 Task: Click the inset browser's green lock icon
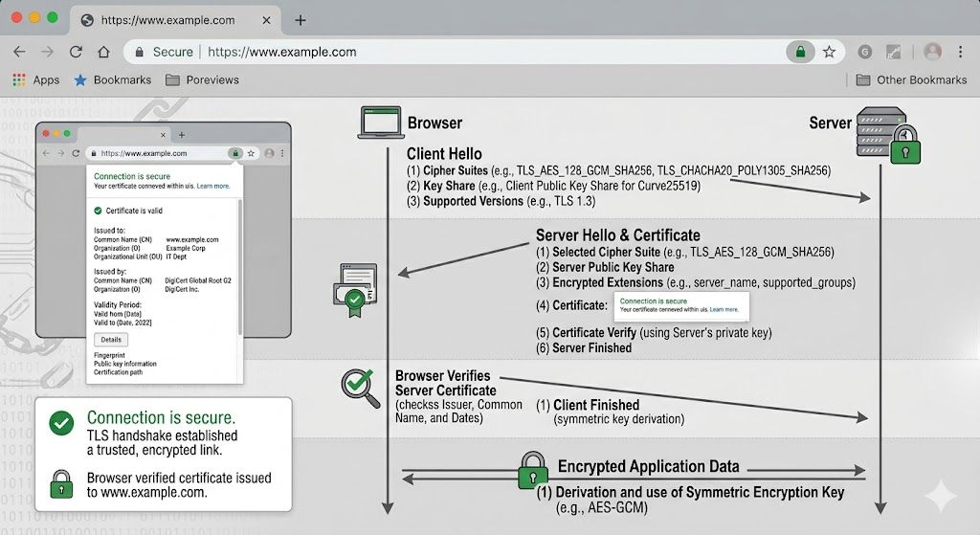coord(235,153)
